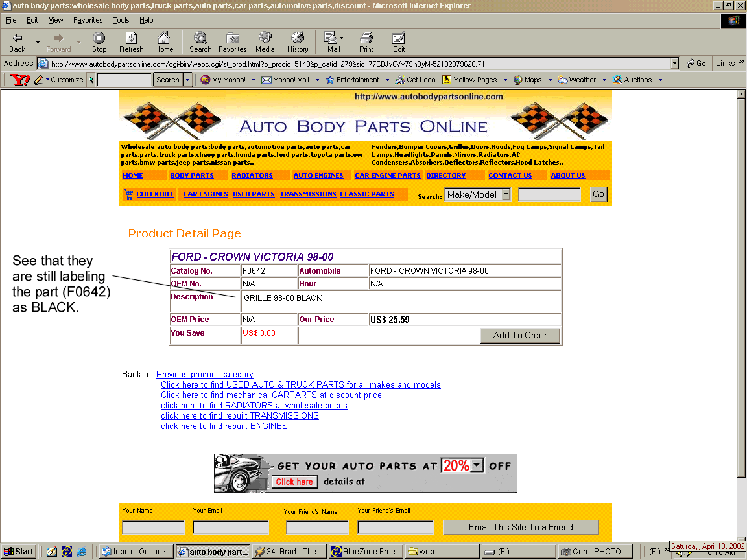Open Internet Explorer quick launch icon
This screenshot has width=747, height=560.
pos(82,552)
